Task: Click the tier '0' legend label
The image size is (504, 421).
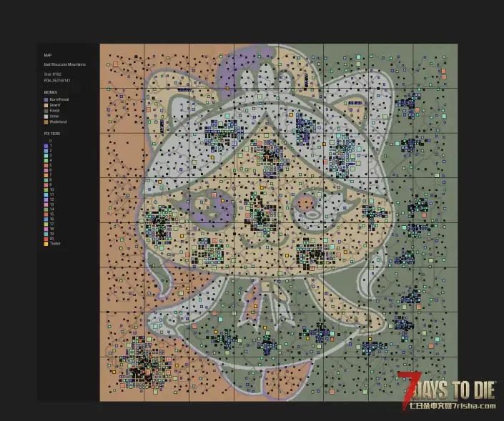Action: click(x=51, y=140)
